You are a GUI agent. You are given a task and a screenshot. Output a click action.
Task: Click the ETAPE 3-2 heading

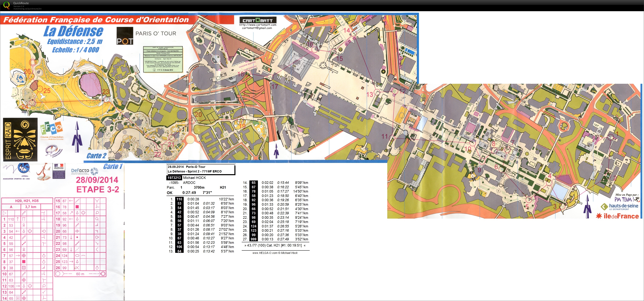98,189
